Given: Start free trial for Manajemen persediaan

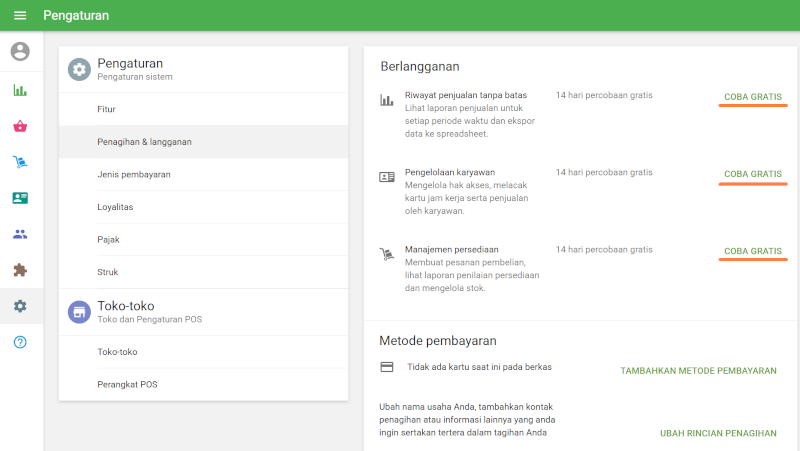Looking at the screenshot, I should [x=752, y=250].
